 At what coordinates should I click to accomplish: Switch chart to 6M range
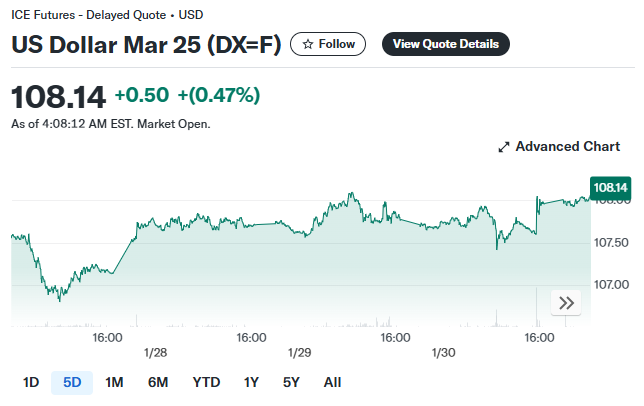coord(158,382)
